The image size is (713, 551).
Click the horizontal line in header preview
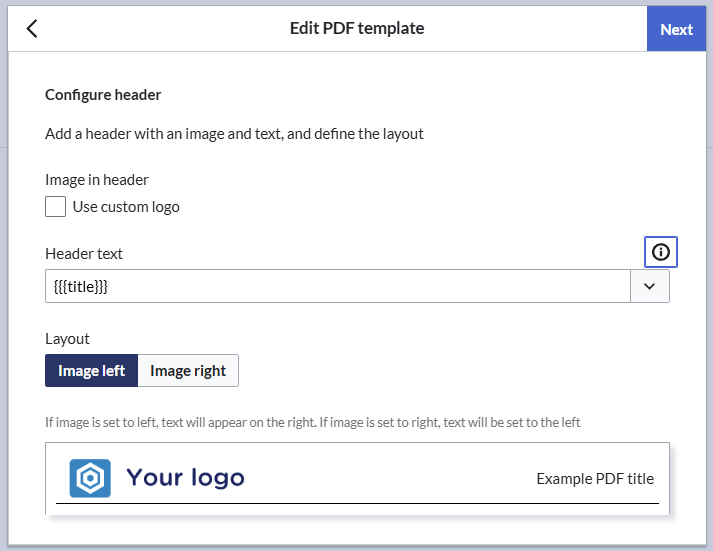pyautogui.click(x=357, y=503)
